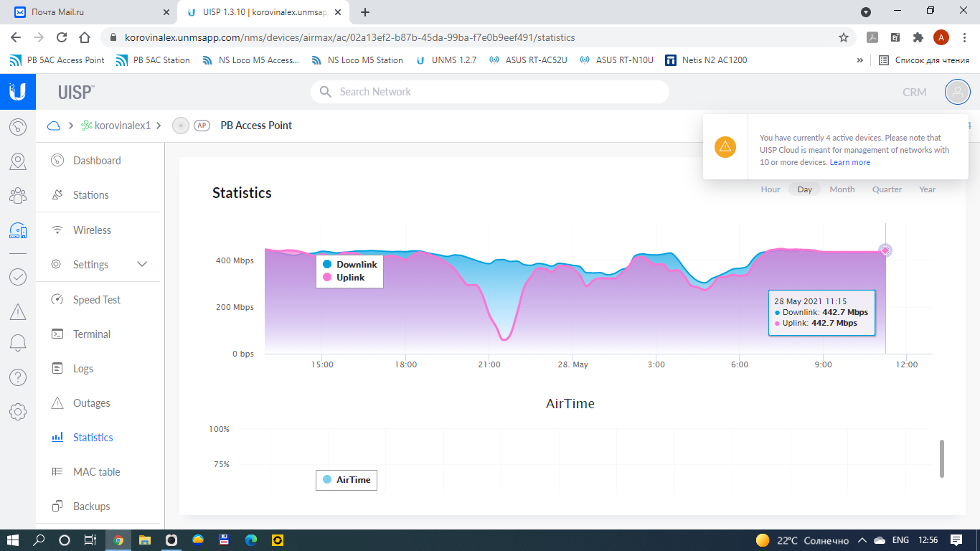Click the Learn more link in notification
980x551 pixels.
(x=849, y=162)
